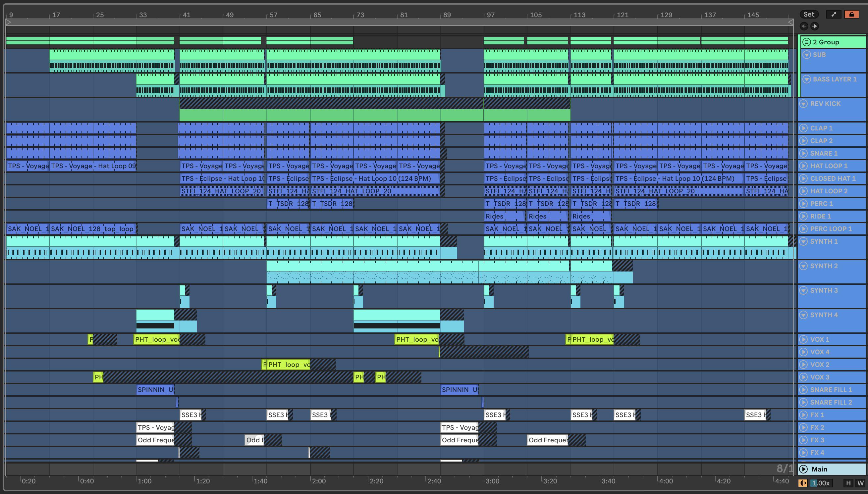This screenshot has height=494, width=868.
Task: Unfold the SNARE FILL 2 track
Action: [803, 402]
